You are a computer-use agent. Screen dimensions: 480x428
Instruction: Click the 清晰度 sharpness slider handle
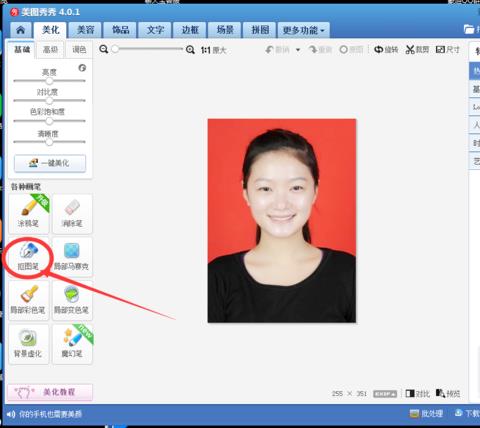click(x=49, y=142)
